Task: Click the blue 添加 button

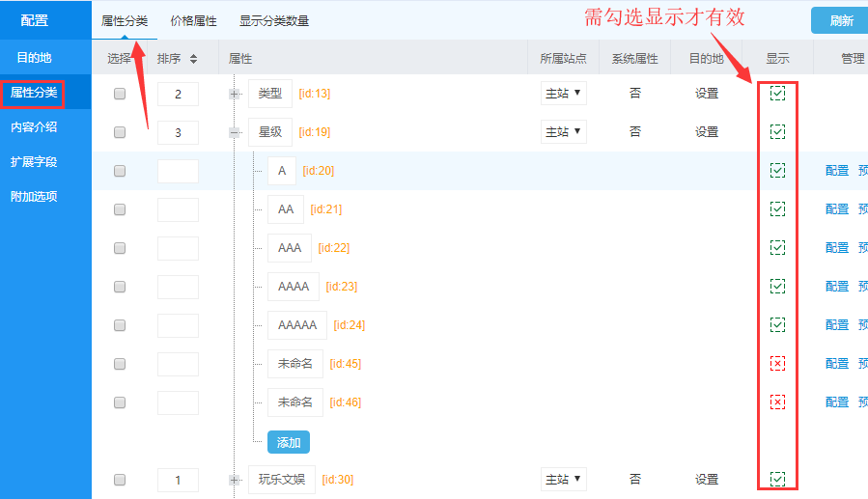Action: click(288, 442)
